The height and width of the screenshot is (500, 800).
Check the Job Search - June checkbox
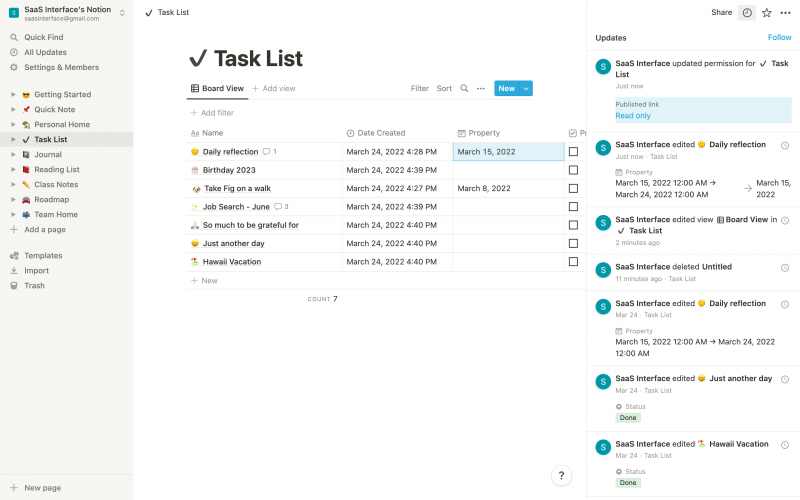tap(573, 207)
